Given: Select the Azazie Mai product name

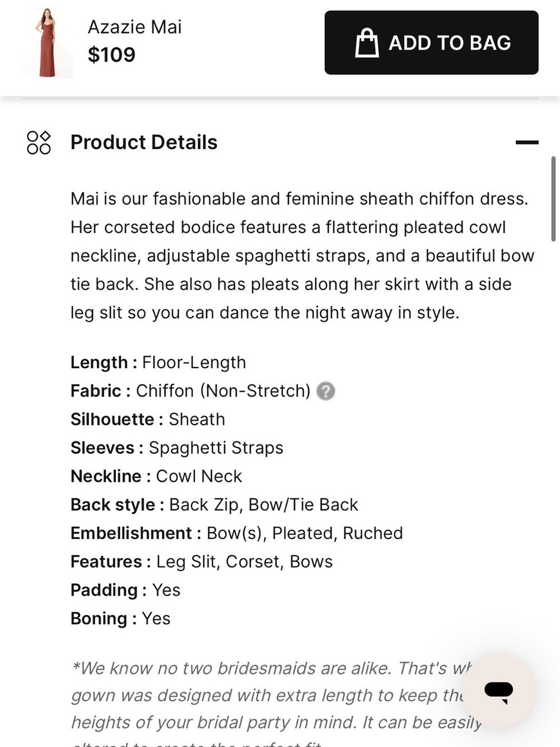Looking at the screenshot, I should coord(134,27).
